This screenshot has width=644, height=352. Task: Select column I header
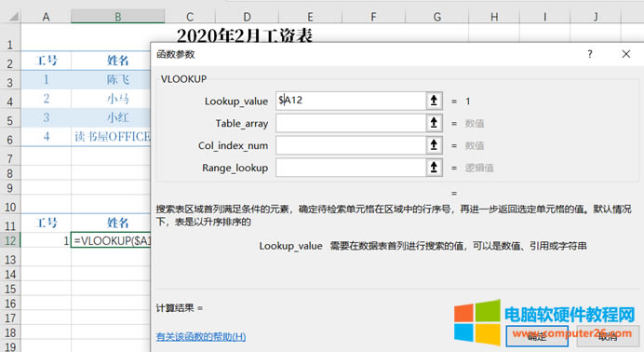[545, 17]
